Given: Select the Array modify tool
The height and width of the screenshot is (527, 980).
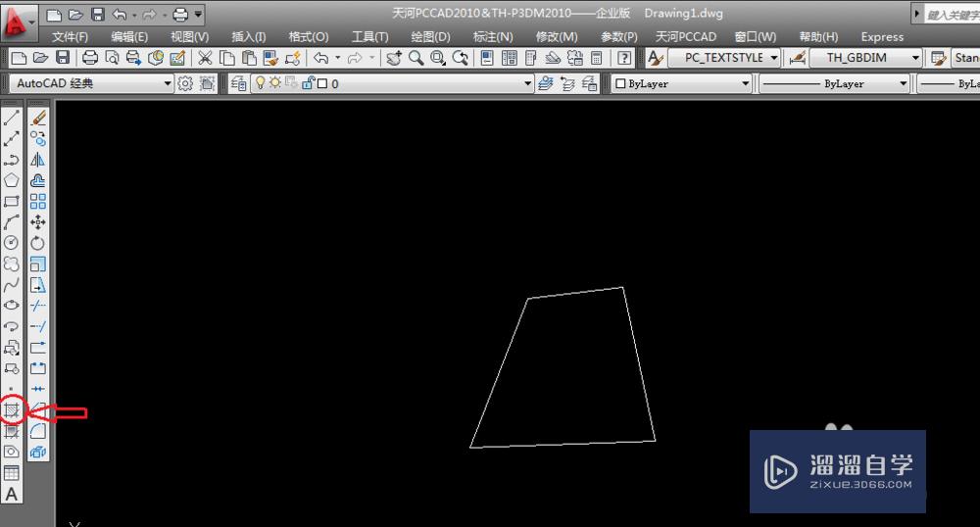Looking at the screenshot, I should pyautogui.click(x=38, y=201).
